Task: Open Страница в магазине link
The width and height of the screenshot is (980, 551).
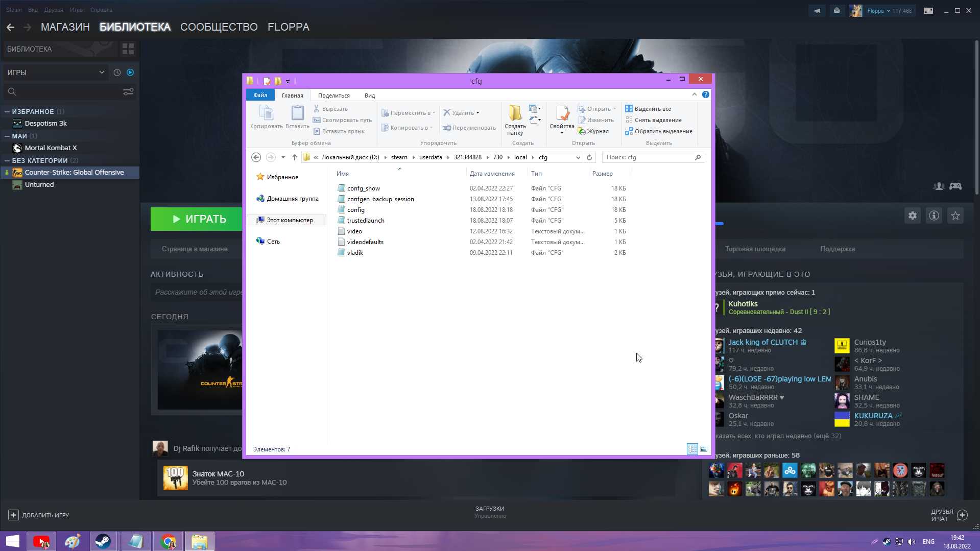Action: tap(195, 249)
